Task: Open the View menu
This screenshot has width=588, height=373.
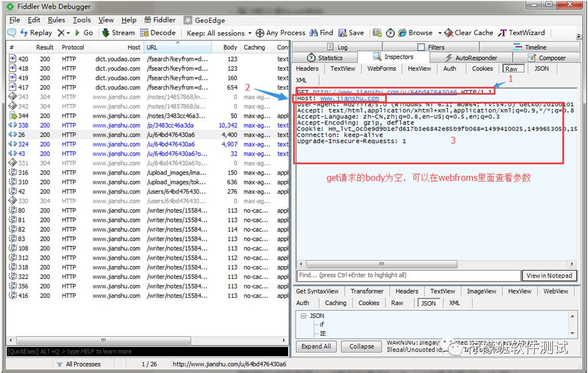Action: click(x=106, y=20)
